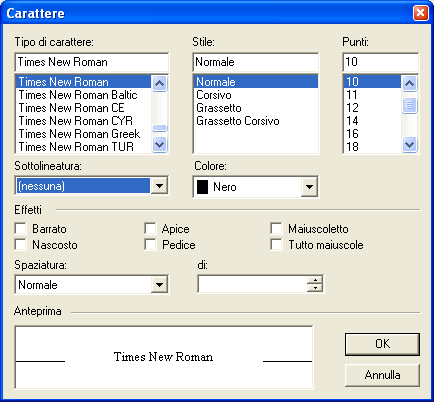Toggle the Apice checkbox
The width and height of the screenshot is (434, 402).
(150, 229)
